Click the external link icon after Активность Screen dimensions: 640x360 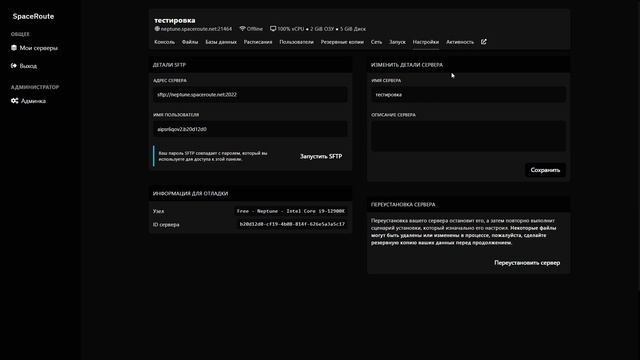[x=484, y=42]
